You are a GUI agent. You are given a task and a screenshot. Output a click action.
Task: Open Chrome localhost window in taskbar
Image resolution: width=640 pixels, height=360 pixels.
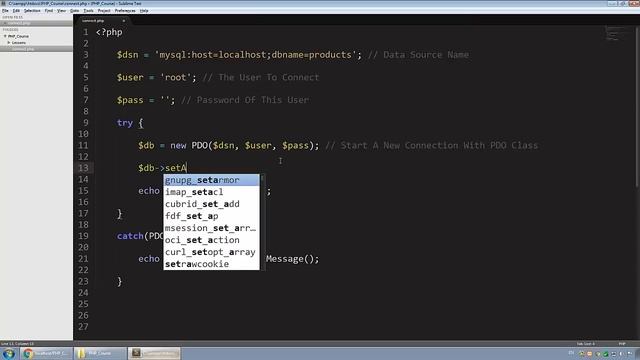point(46,353)
